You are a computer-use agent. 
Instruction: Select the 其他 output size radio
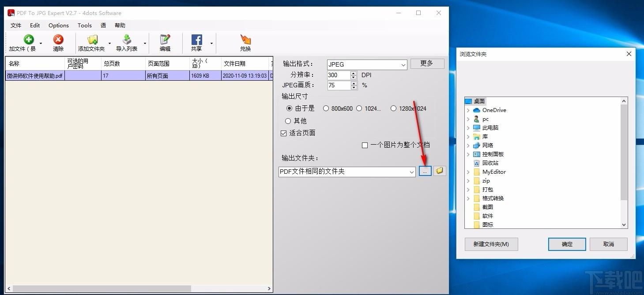tap(288, 121)
